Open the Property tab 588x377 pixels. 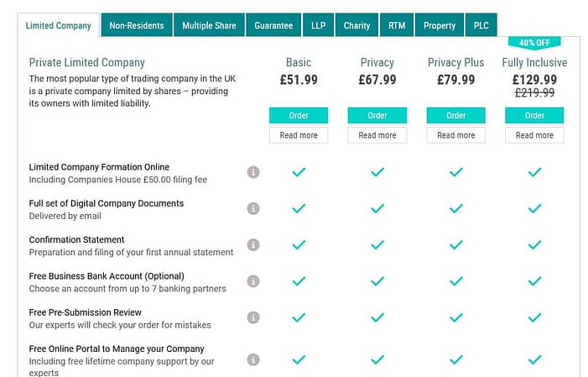click(440, 25)
